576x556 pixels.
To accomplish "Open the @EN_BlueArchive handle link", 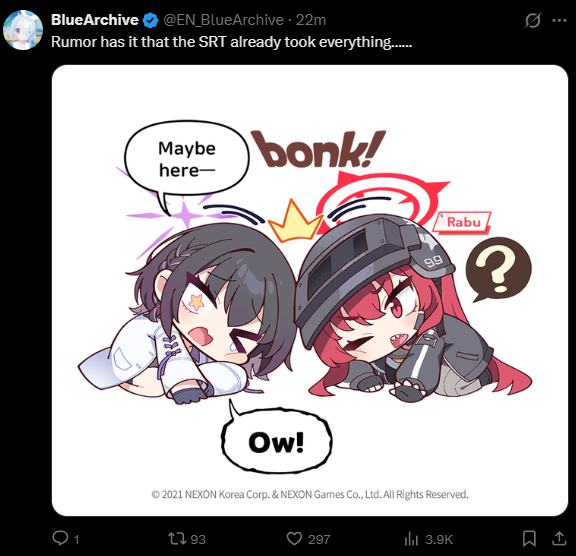I will (x=223, y=20).
